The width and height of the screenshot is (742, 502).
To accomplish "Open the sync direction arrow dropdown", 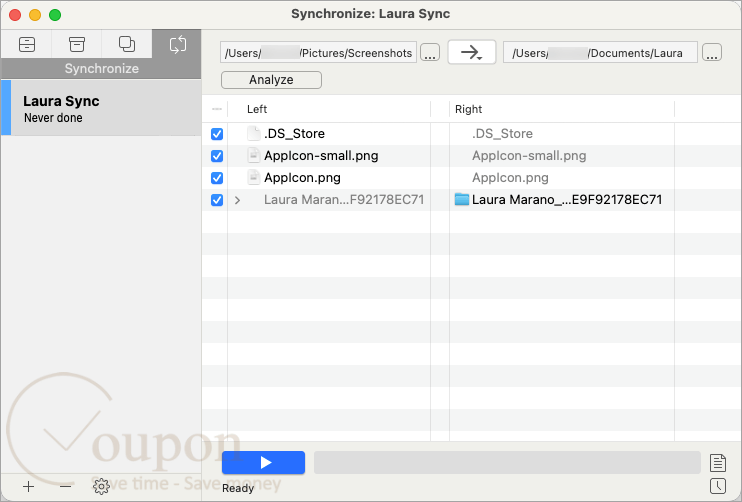I will (x=472, y=52).
